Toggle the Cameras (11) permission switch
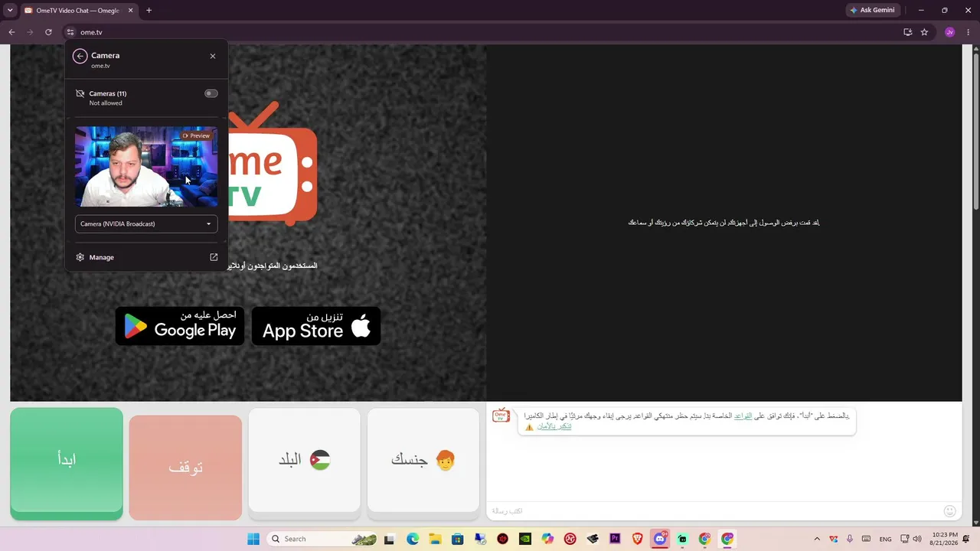980x551 pixels. (x=211, y=93)
